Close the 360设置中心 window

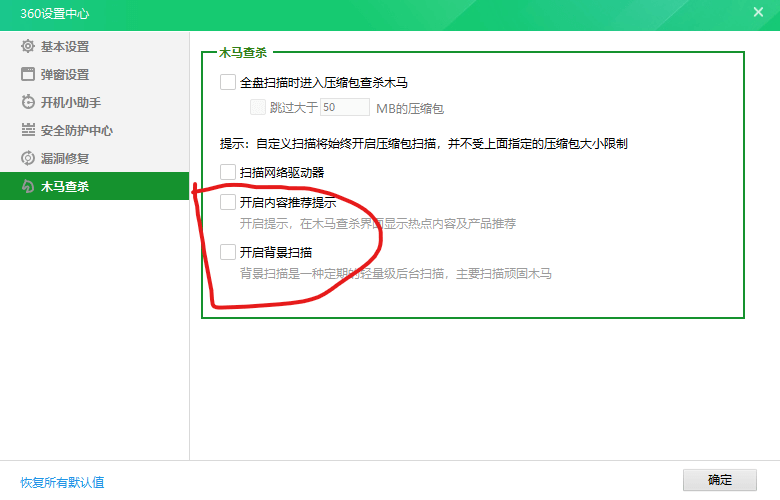pyautogui.click(x=758, y=12)
